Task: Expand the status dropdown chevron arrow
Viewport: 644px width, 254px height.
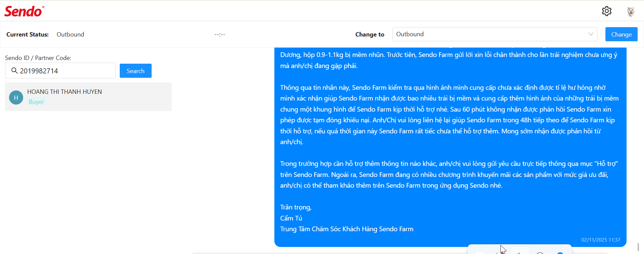Action: tap(591, 34)
